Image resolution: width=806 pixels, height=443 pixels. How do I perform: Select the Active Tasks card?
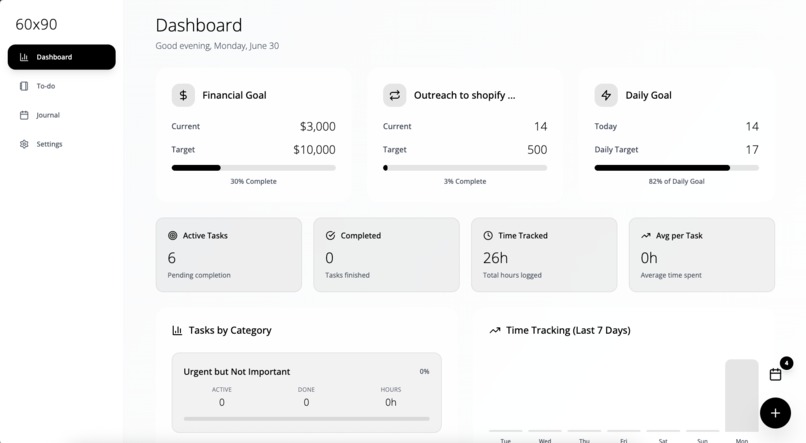229,255
